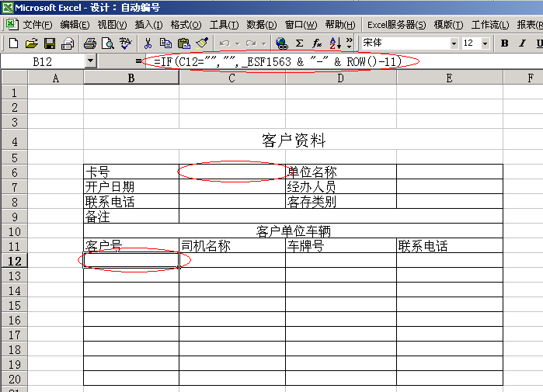Open a file with the Open folder icon

click(x=32, y=43)
